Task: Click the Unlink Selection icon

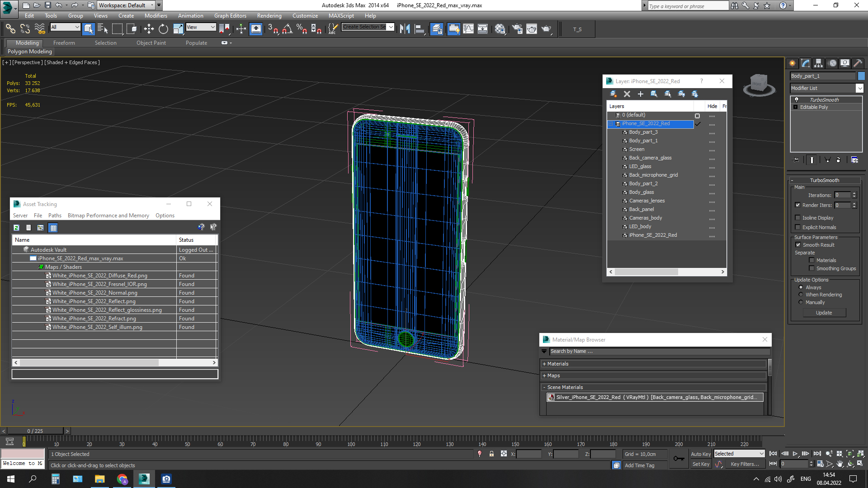Action: [x=25, y=29]
